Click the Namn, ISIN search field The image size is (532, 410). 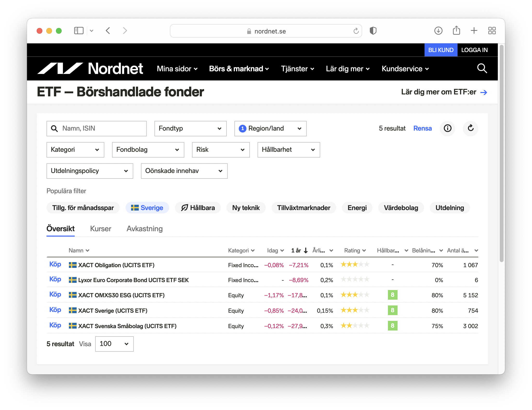point(96,129)
